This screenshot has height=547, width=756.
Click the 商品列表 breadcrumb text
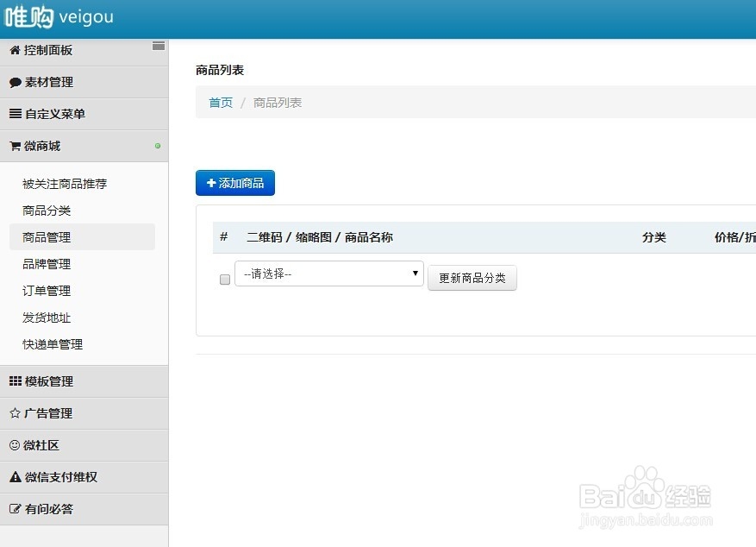pyautogui.click(x=278, y=103)
